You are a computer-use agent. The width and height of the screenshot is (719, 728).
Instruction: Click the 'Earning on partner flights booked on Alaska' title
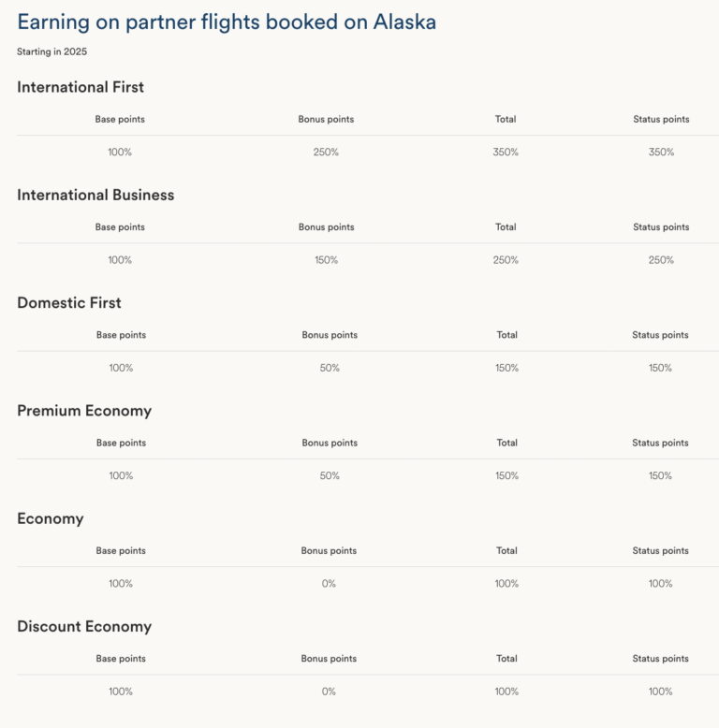point(227,22)
